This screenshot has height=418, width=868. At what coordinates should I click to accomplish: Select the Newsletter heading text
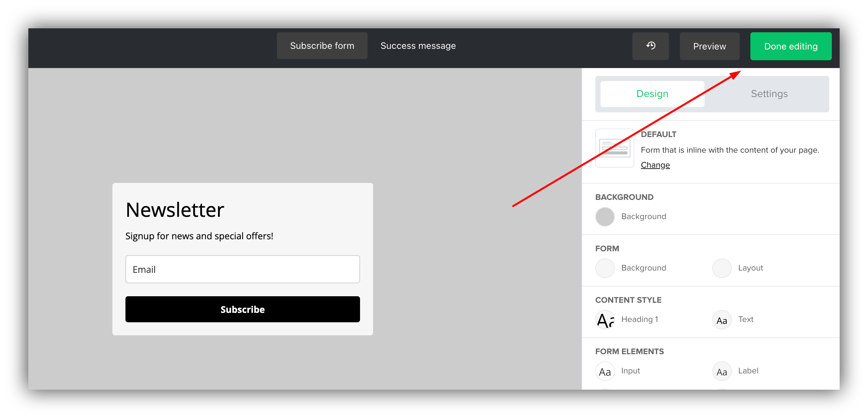(x=175, y=209)
